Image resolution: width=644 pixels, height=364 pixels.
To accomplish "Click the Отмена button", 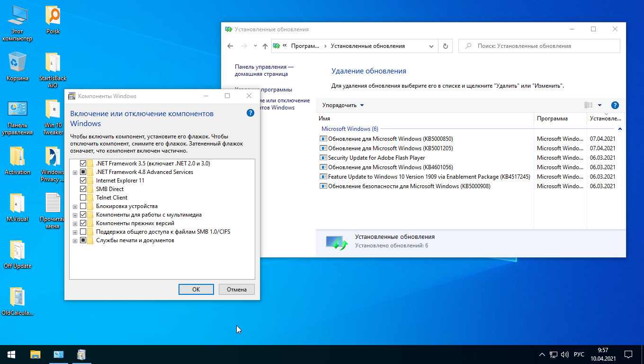I will 236,289.
